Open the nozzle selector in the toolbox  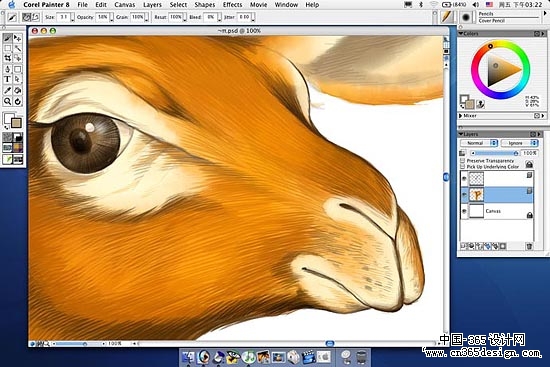[18, 159]
